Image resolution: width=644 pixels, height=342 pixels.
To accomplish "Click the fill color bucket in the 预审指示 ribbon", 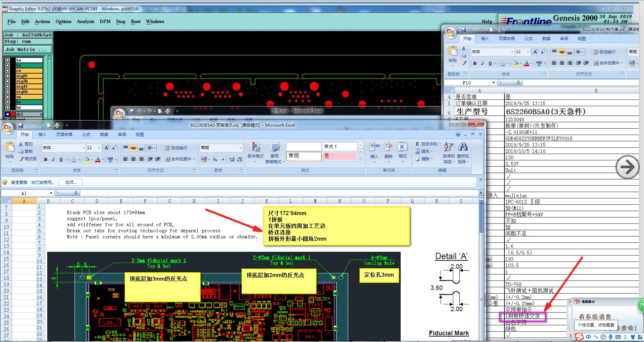I will click(87, 160).
